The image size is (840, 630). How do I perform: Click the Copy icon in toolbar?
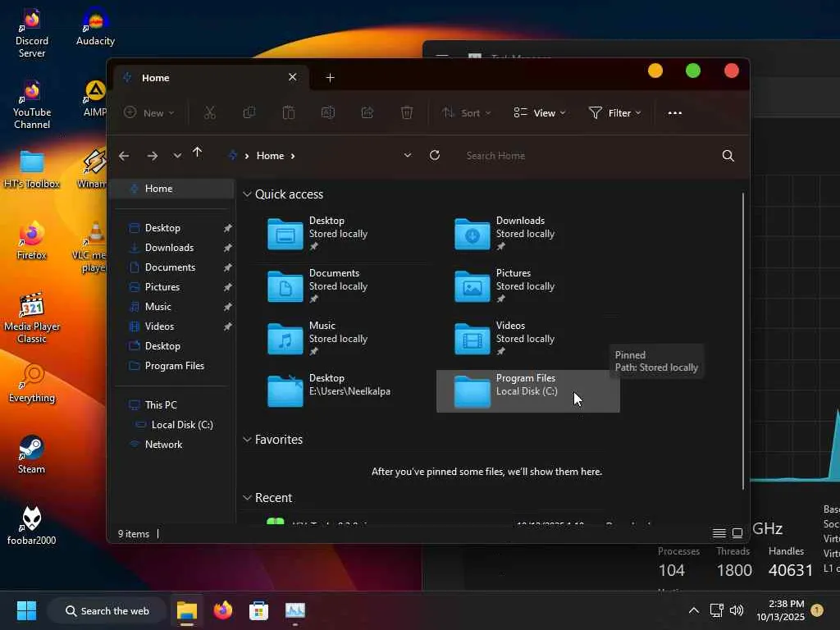(x=249, y=112)
